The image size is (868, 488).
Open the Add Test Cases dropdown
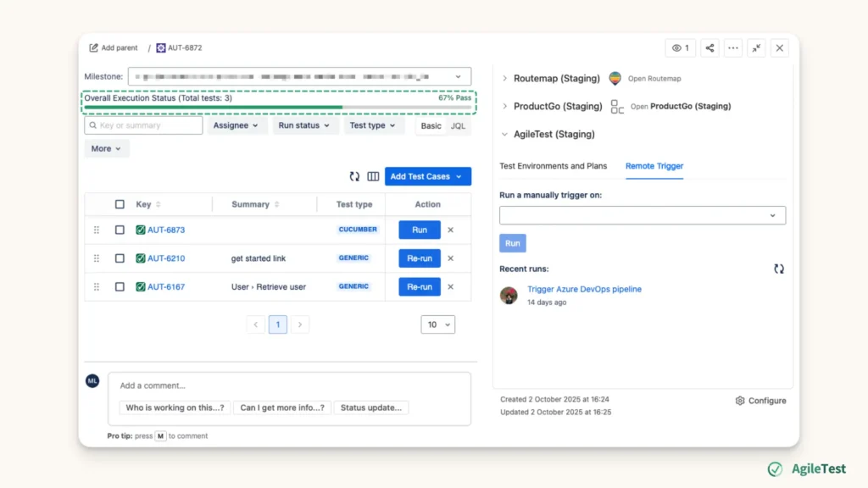[x=428, y=176]
